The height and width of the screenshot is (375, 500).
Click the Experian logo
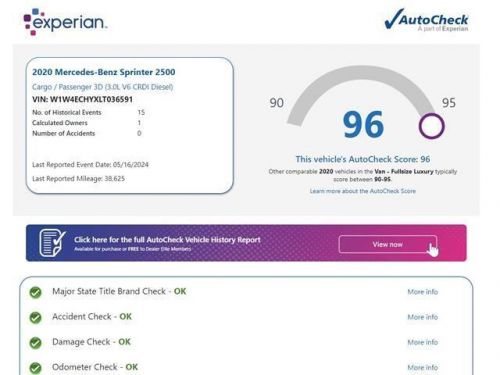(x=65, y=22)
